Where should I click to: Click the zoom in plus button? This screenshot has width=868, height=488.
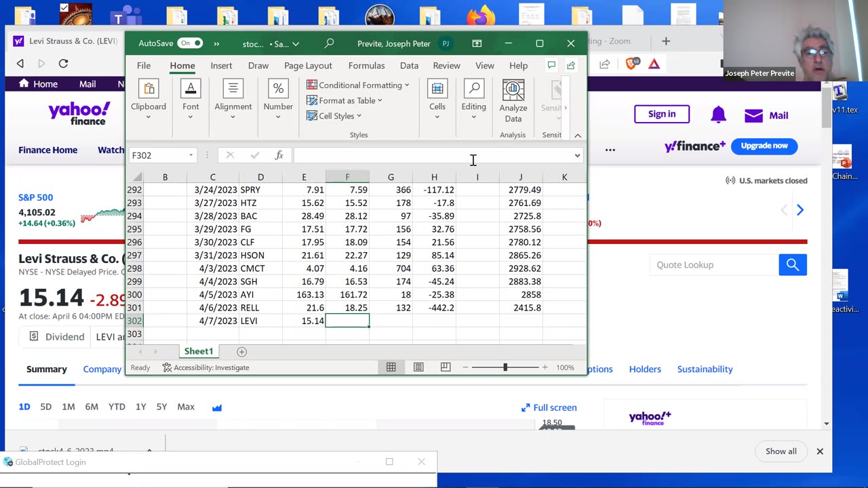(545, 367)
